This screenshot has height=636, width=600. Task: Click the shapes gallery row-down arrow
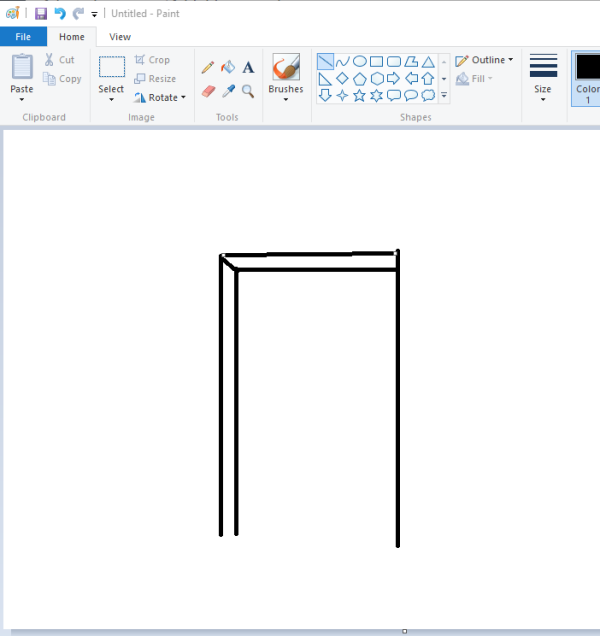pyautogui.click(x=444, y=79)
